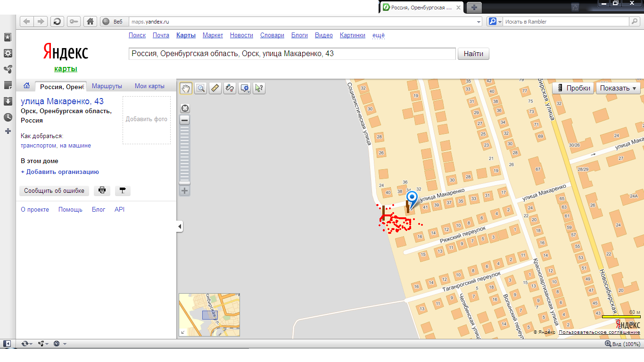The width and height of the screenshot is (644, 362).
Task: Open the Блог footer link
Action: pyautogui.click(x=99, y=210)
